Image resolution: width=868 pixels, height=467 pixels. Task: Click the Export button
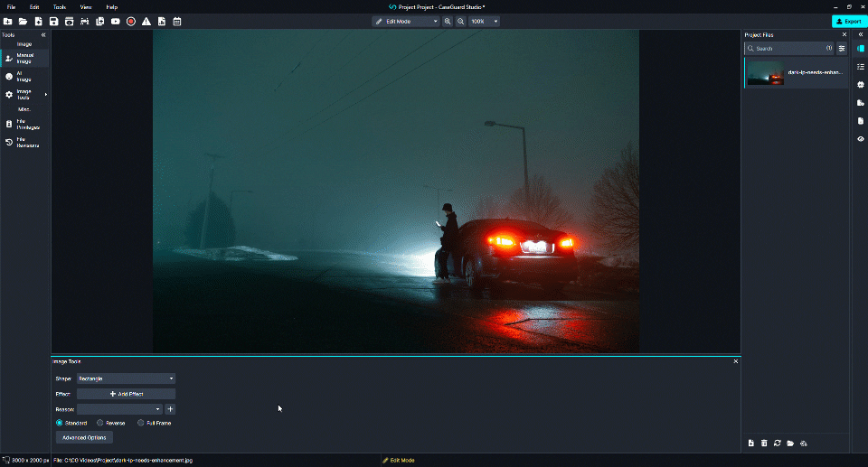click(849, 22)
